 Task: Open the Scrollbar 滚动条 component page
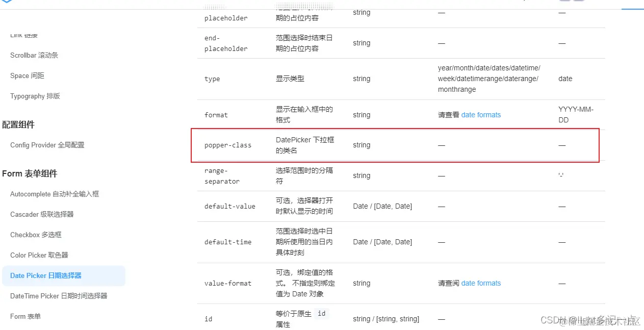(33, 55)
